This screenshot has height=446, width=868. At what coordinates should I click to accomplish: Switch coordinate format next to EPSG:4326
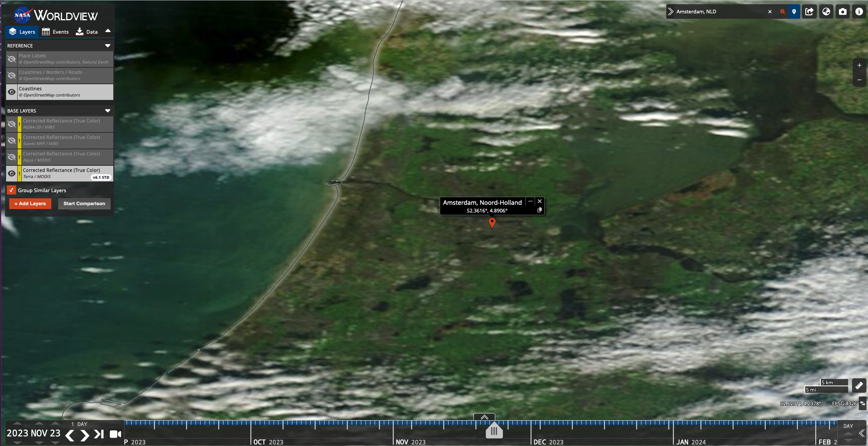coord(863,403)
